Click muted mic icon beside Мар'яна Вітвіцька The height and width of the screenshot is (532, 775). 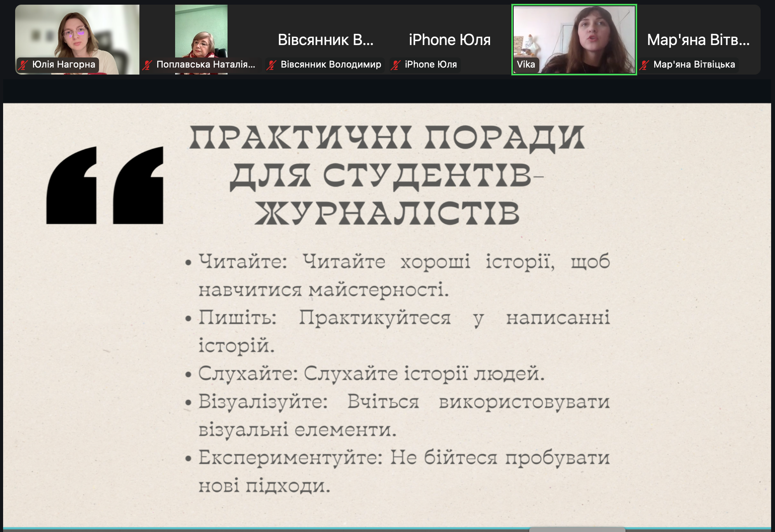(644, 65)
